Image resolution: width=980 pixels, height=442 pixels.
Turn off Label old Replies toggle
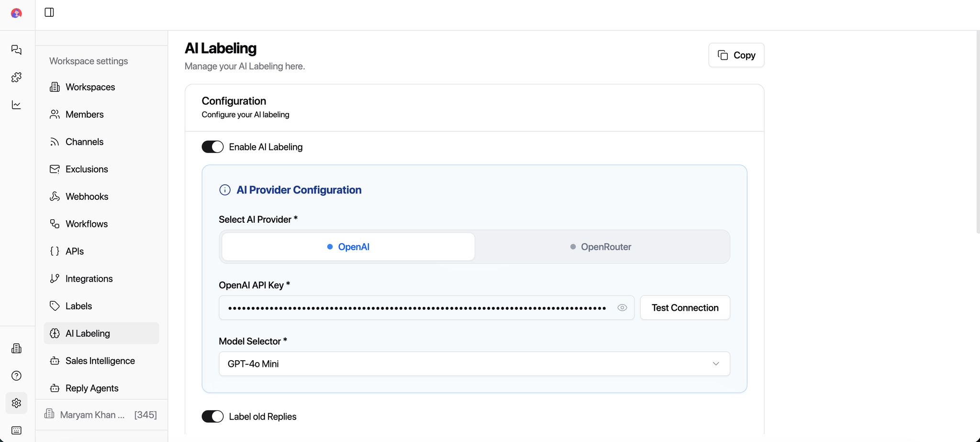click(212, 417)
